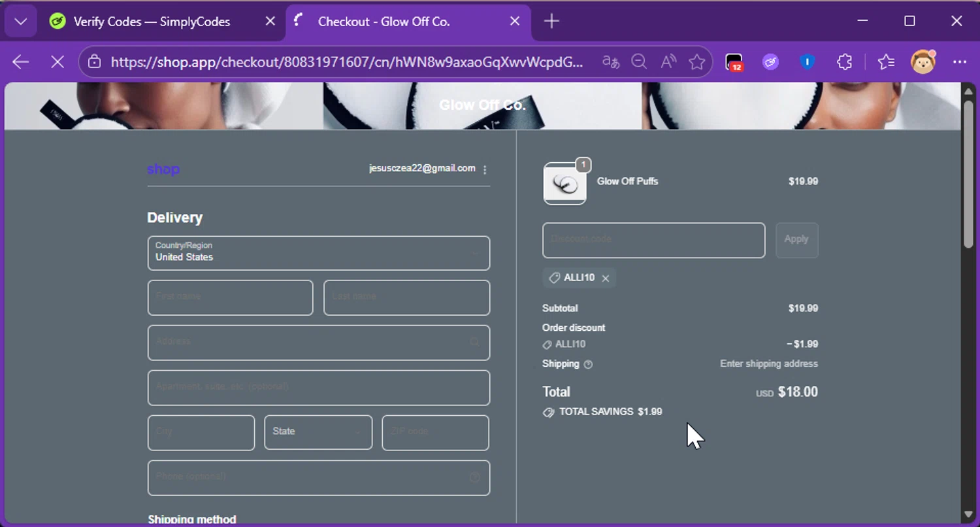
Task: View site security lock info
Action: tap(94, 62)
